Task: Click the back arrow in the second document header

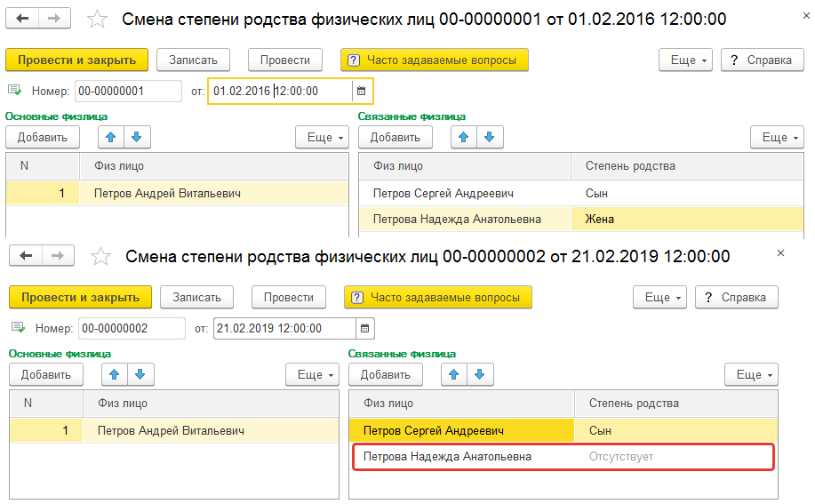Action: (27, 257)
